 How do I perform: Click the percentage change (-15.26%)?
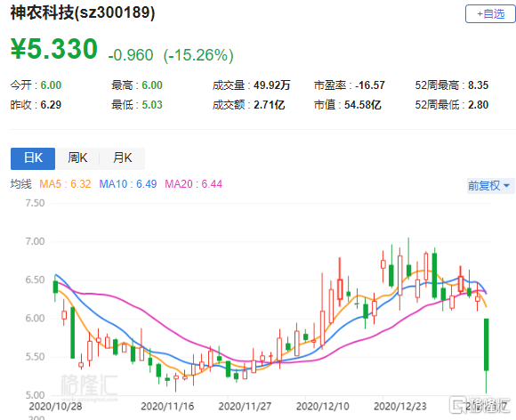click(198, 55)
